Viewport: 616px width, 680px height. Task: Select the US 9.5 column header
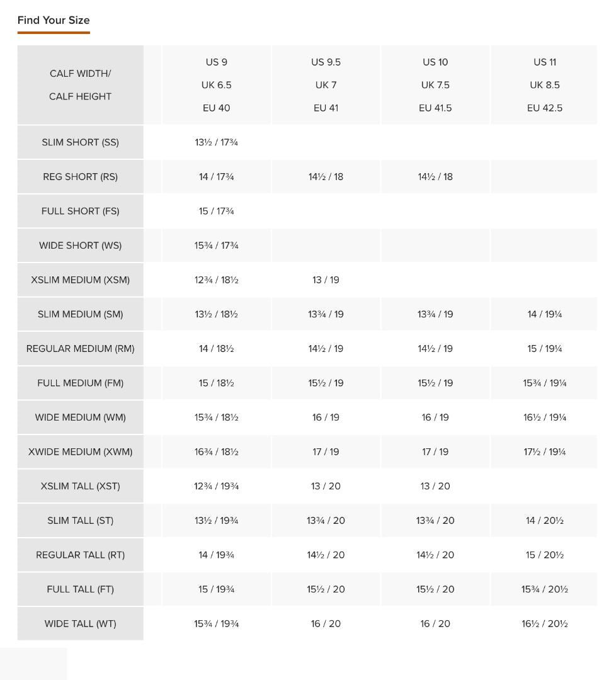pos(326,85)
